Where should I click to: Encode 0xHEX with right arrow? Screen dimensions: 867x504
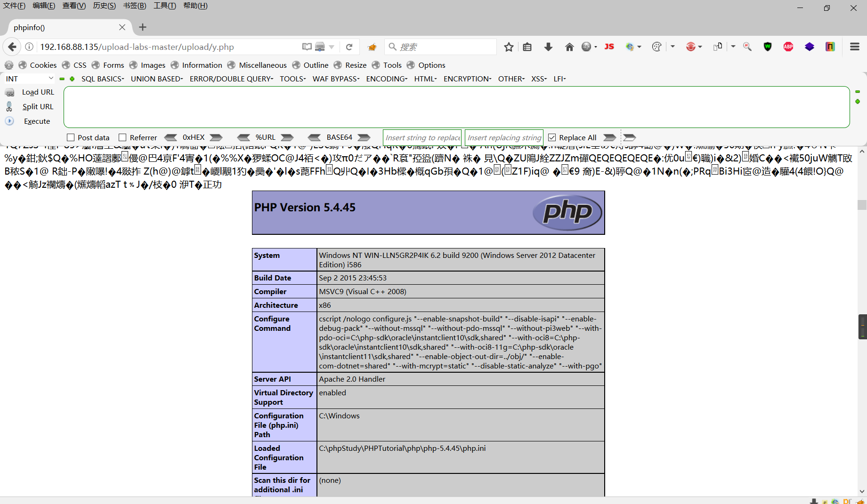coord(216,137)
